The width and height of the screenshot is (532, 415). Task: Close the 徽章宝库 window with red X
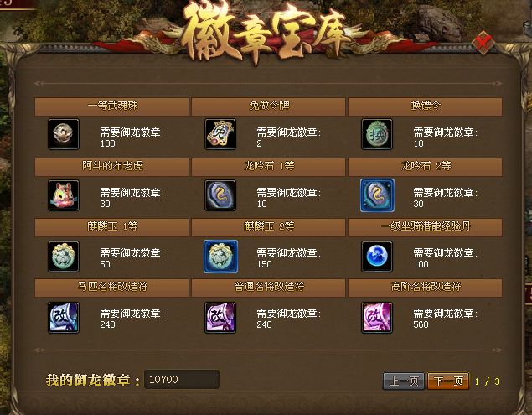(x=483, y=43)
